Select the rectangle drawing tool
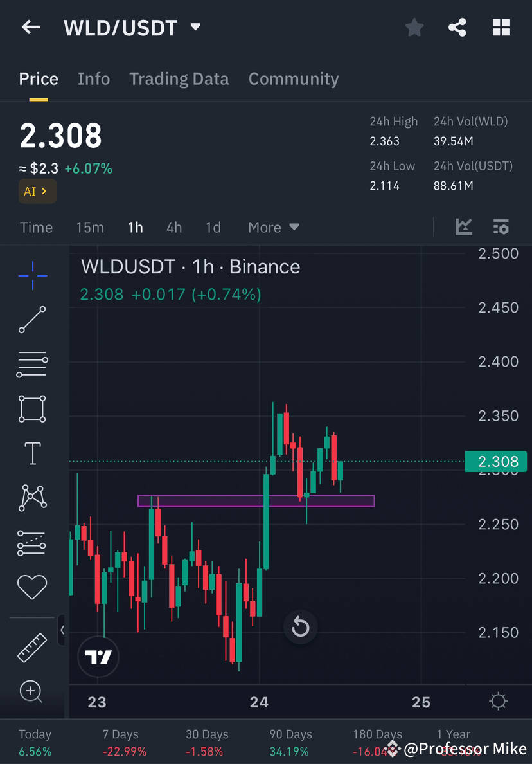532x764 pixels. click(x=32, y=409)
